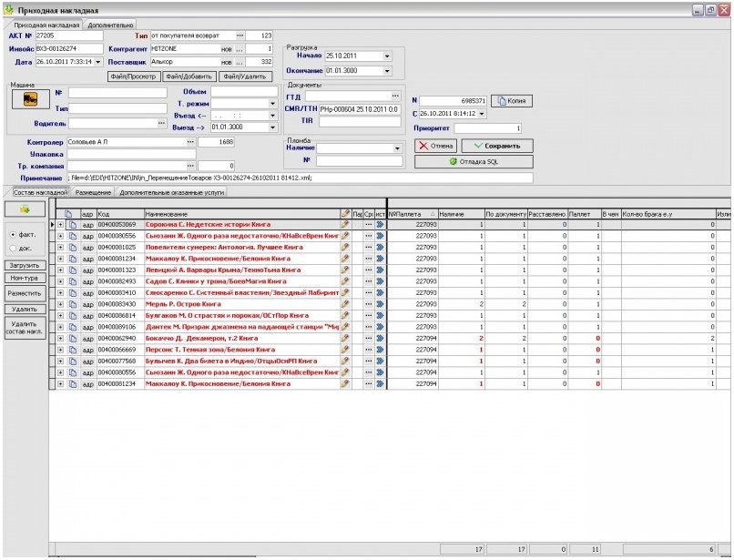Select the факт. radio button
The width and height of the screenshot is (734, 560).
click(11, 235)
